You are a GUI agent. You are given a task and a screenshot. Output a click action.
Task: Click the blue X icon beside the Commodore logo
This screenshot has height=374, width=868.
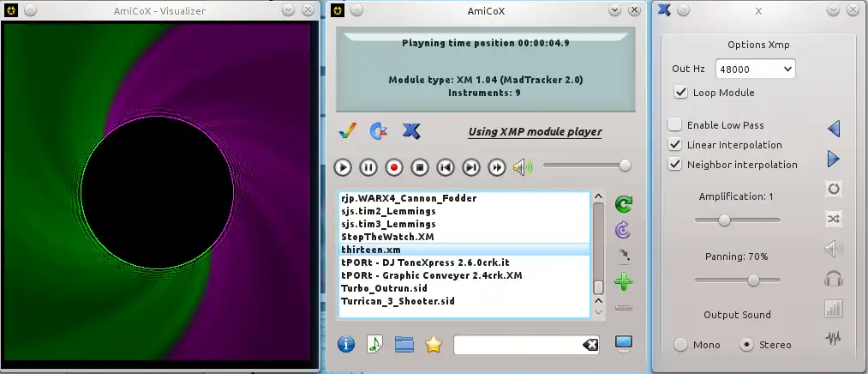(x=410, y=131)
